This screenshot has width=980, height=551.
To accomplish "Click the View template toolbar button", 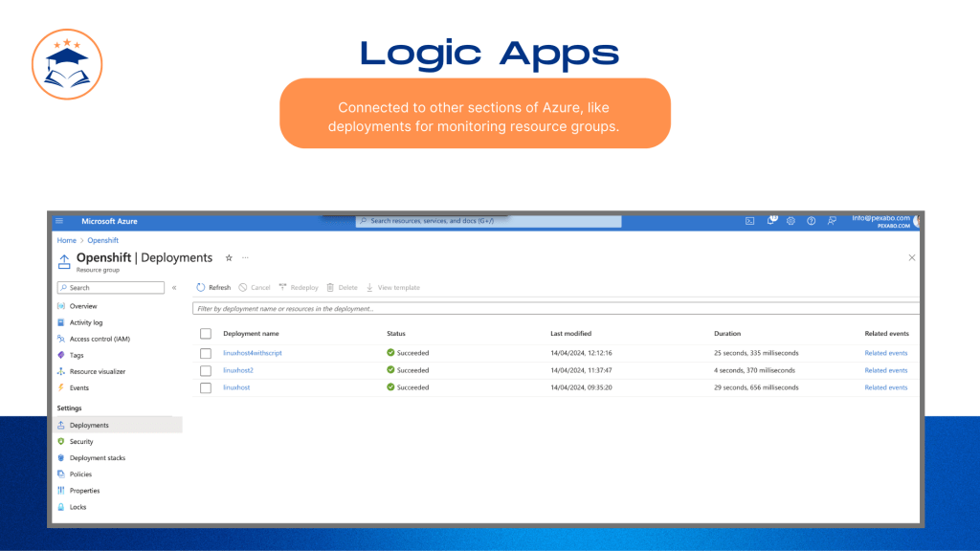I will click(393, 287).
